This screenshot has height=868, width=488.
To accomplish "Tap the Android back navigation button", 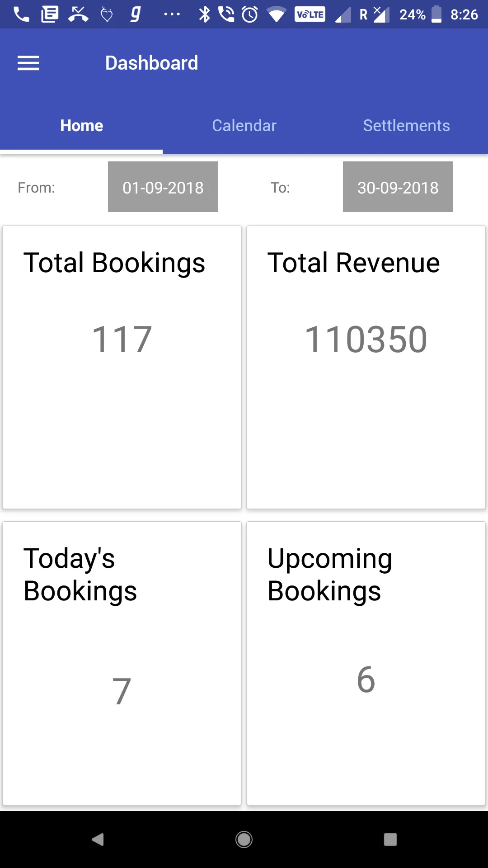I will (x=98, y=840).
